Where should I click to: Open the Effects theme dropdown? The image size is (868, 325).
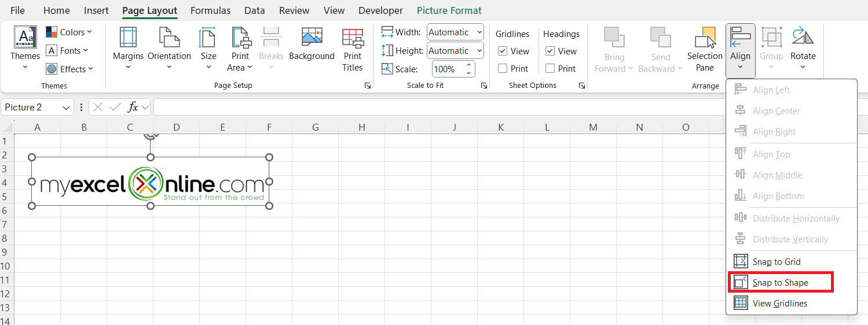[69, 69]
